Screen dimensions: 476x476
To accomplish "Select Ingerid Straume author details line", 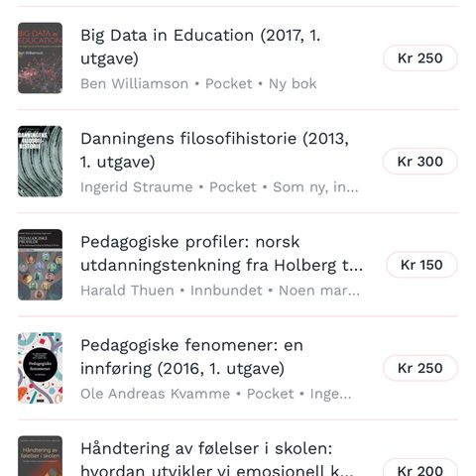I will 219,187.
